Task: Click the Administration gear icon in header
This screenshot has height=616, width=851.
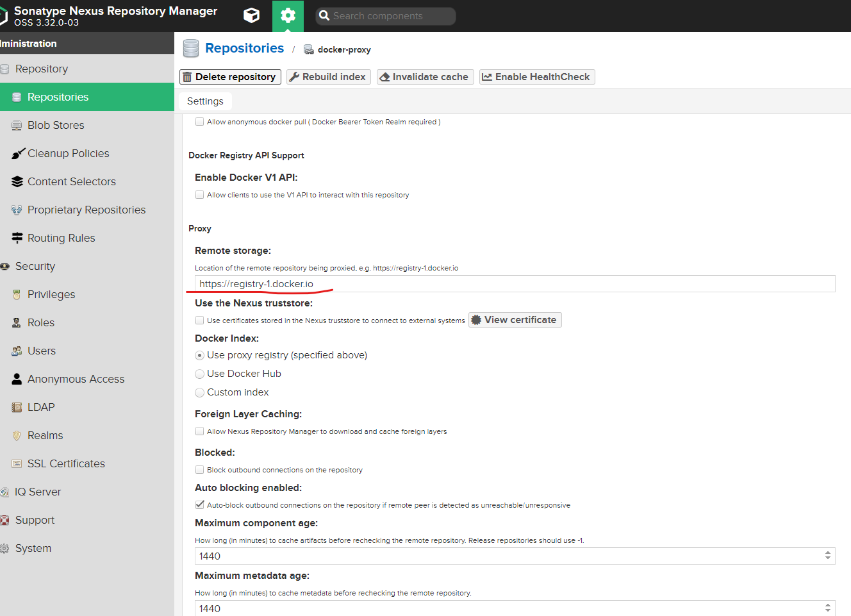Action: [288, 15]
